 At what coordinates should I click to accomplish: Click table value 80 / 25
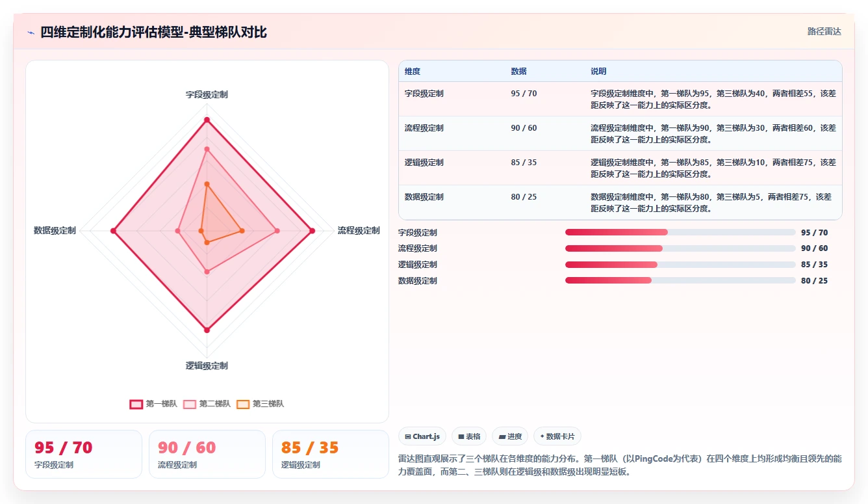pos(524,197)
